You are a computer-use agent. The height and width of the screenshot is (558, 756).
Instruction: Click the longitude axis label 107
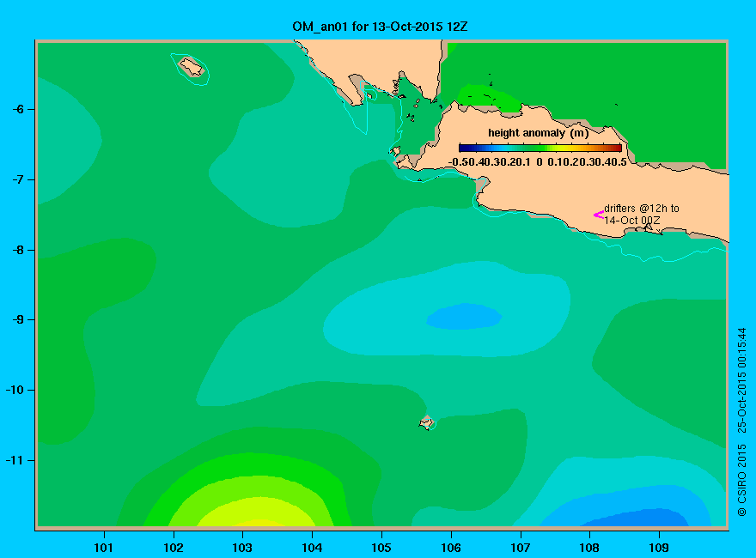coord(521,548)
